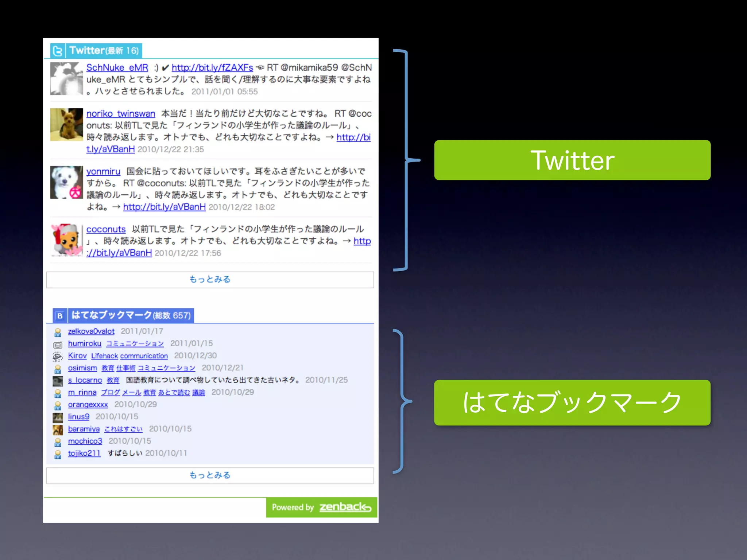747x560 pixels.
Task: Open tojiko211 user link
Action: click(84, 454)
